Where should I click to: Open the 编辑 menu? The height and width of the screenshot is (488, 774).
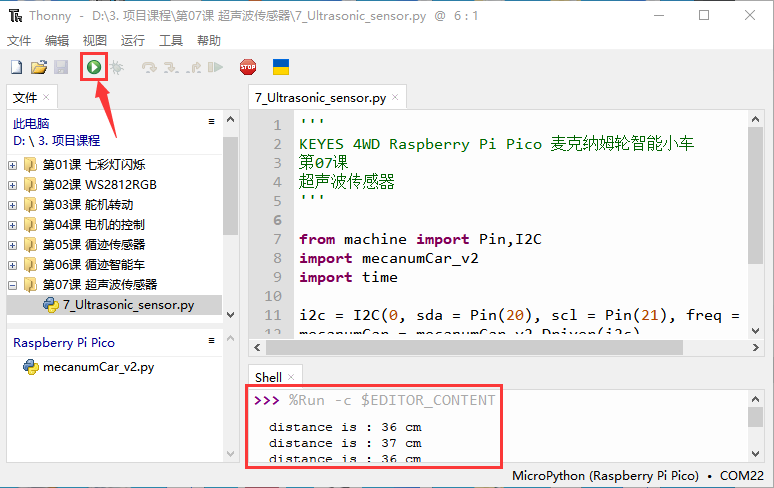point(57,40)
